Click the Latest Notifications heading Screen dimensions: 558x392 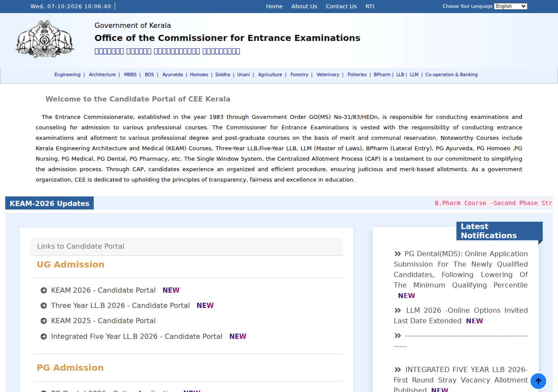500,231
